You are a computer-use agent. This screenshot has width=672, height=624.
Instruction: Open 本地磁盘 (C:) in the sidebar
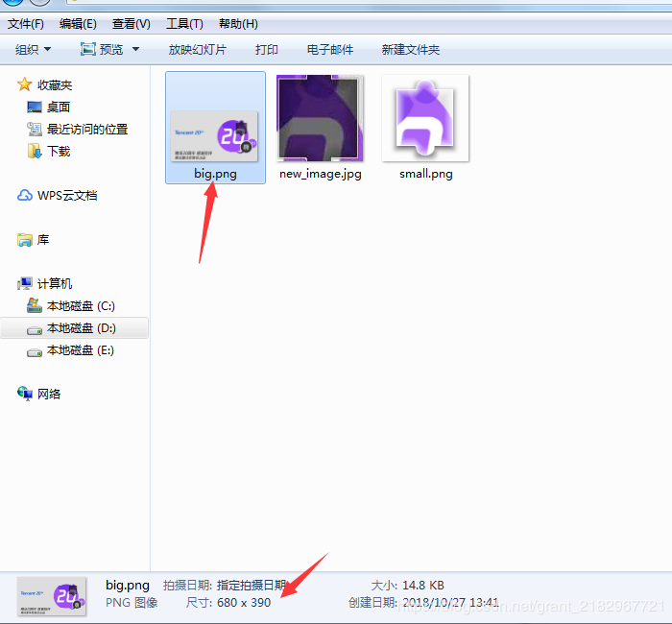coord(81,306)
